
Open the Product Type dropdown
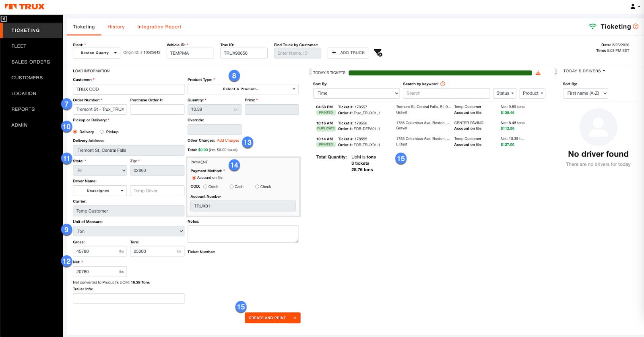click(243, 89)
